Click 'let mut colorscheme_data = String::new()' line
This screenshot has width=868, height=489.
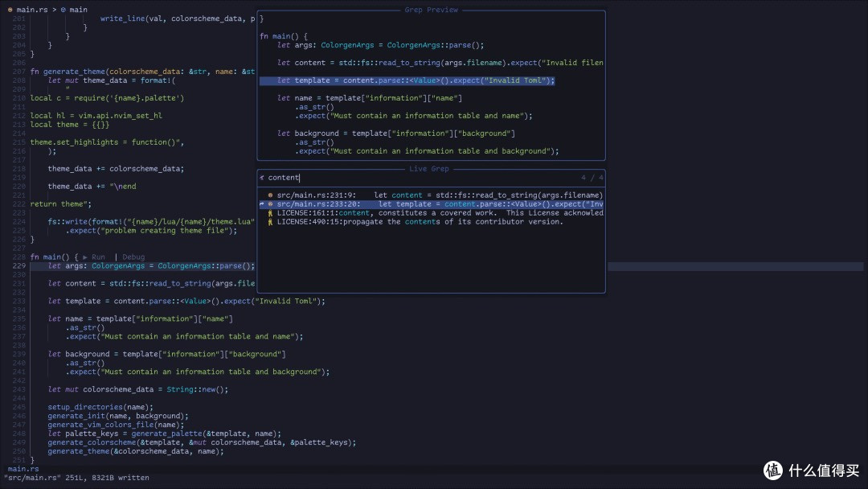coord(138,389)
